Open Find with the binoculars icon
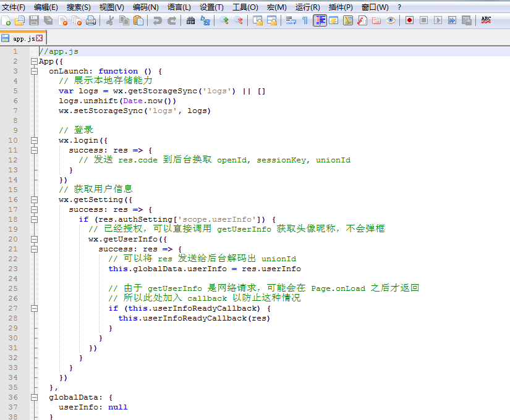Viewport: 510px width, 420px height. coord(190,20)
